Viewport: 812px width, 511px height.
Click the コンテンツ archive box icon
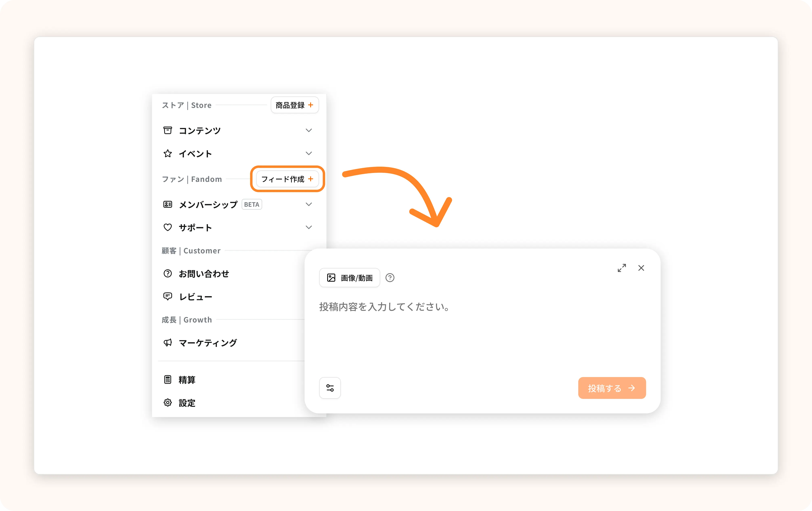coord(168,130)
